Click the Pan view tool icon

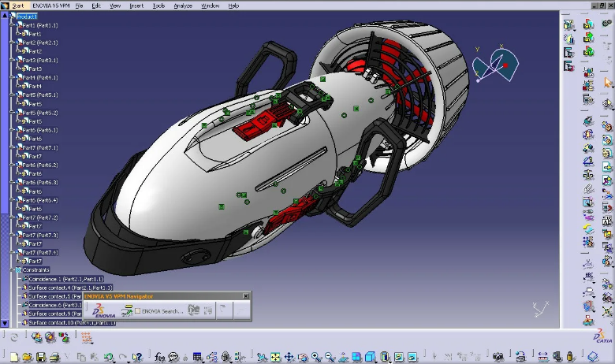tap(289, 358)
